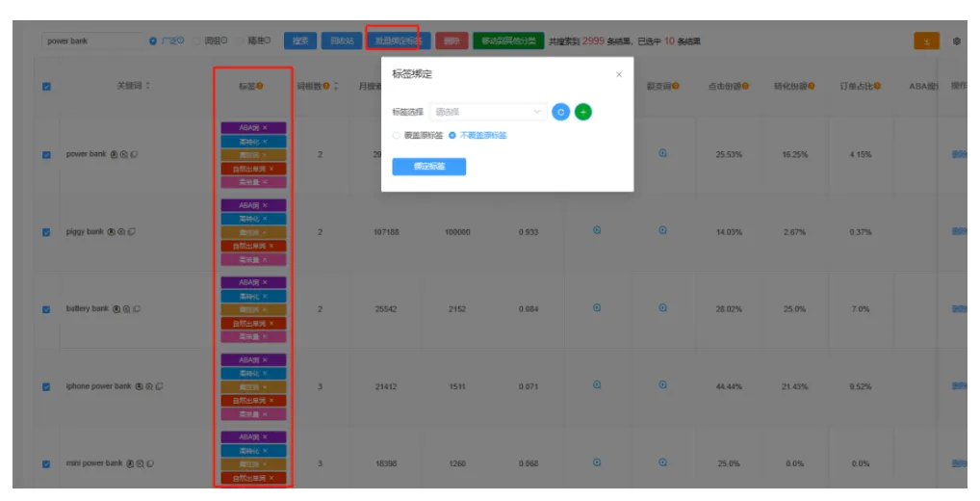Choose the 覆盖原标签 radio option
The height and width of the screenshot is (501, 980).
(397, 136)
